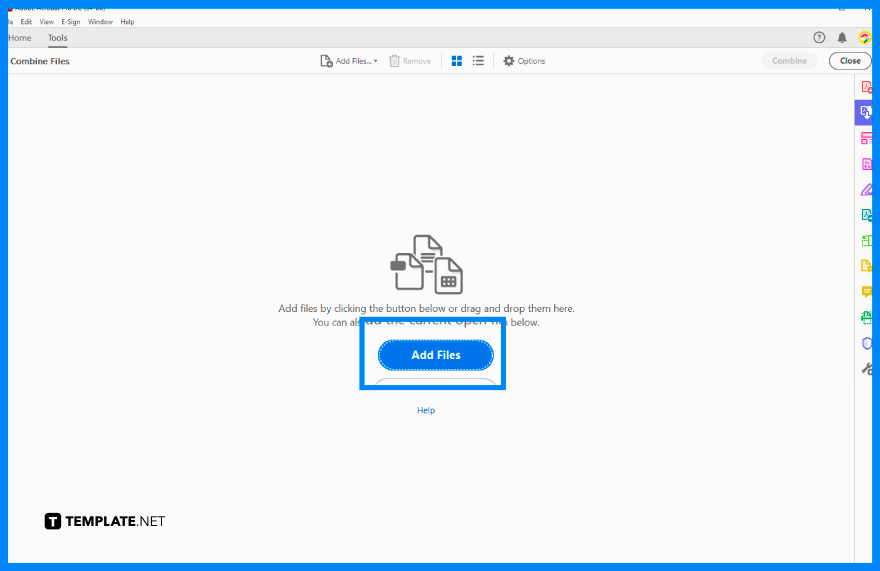This screenshot has height=571, width=880.
Task: Select the highlighted Combine Files sidebar icon
Action: [865, 112]
